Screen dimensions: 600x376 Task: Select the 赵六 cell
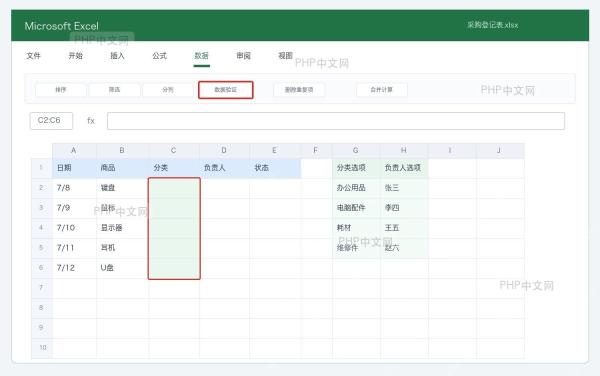404,247
